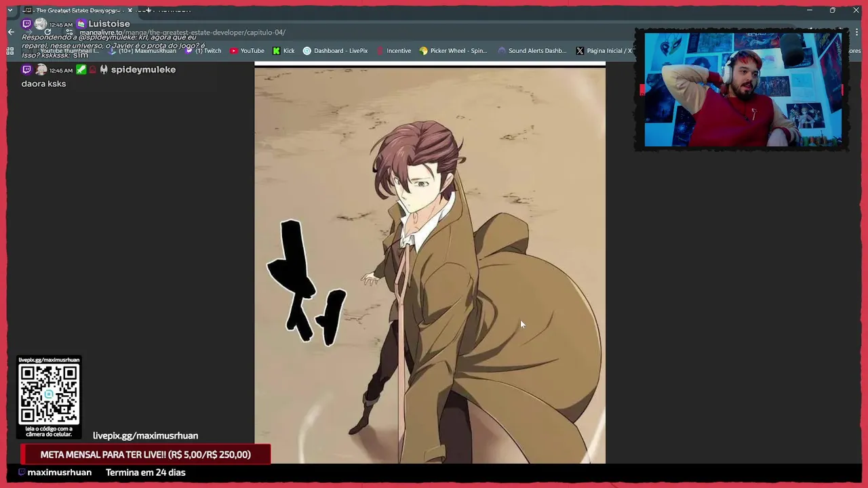Open the Chrome three-dot menu
Screen dimensions: 868x488
(x=856, y=32)
